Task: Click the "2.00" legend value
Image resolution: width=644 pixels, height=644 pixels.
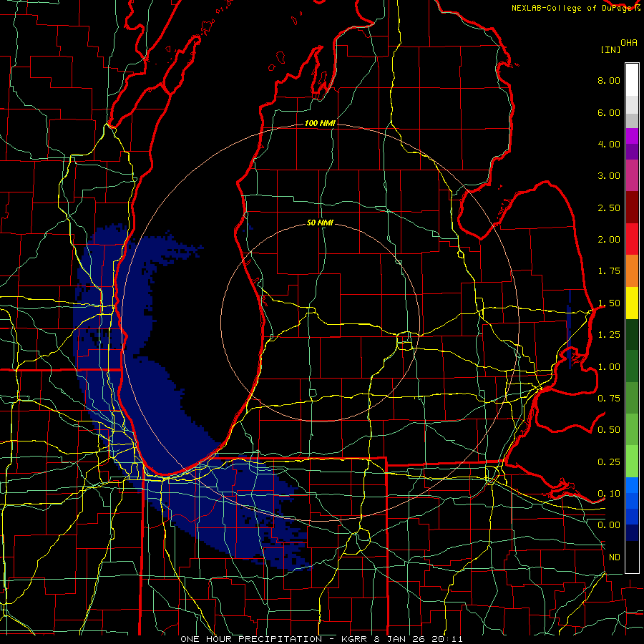Action: point(609,240)
